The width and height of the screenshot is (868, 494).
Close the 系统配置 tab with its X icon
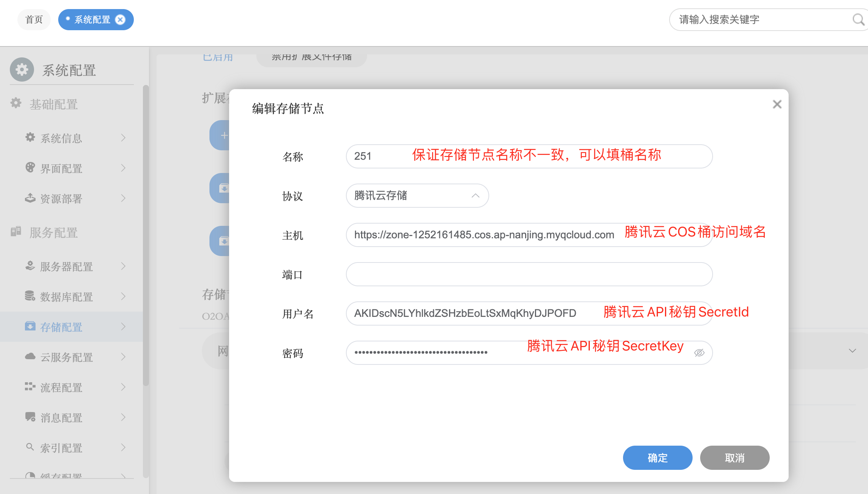120,20
